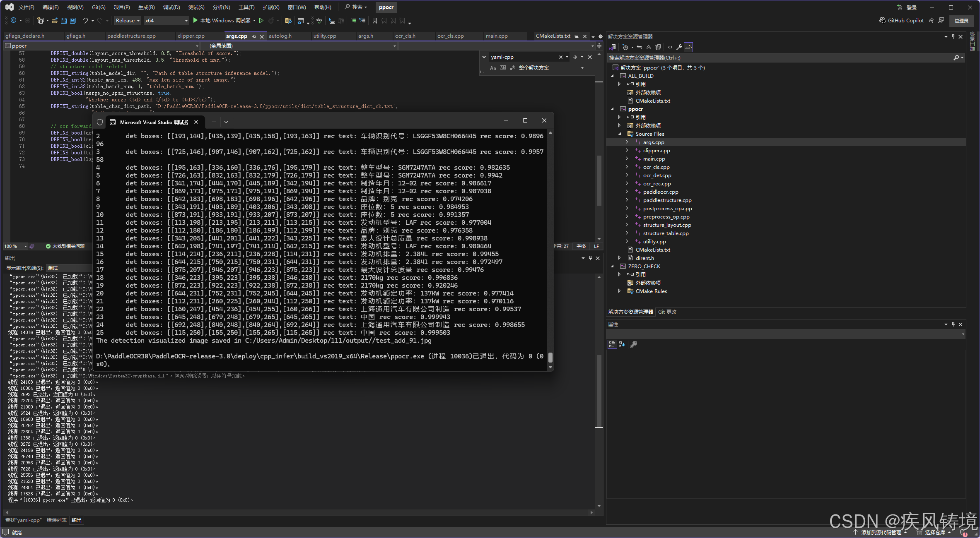Toggle regular expression option in find box
Screen dimensions: 980x538
(x=512, y=68)
